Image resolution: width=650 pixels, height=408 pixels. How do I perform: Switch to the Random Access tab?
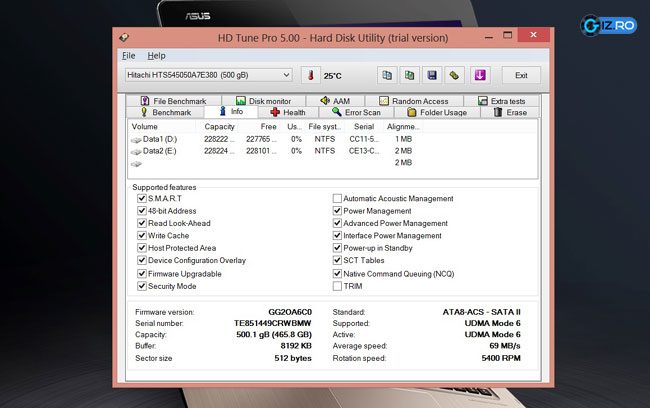(x=414, y=101)
